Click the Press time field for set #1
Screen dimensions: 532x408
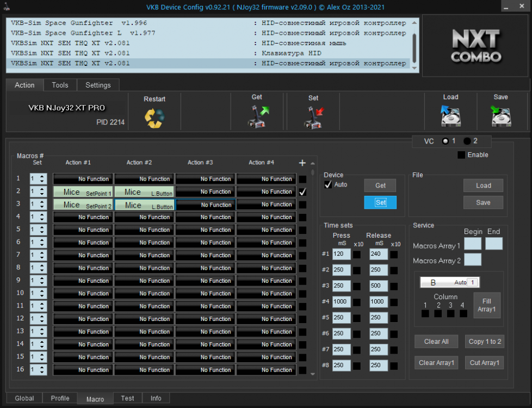coord(341,254)
